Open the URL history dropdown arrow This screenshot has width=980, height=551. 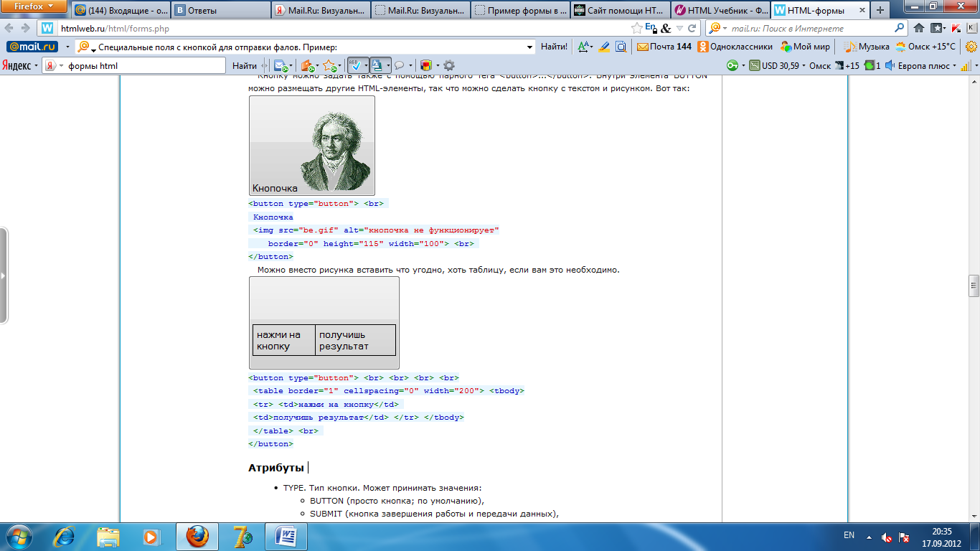[x=680, y=28]
